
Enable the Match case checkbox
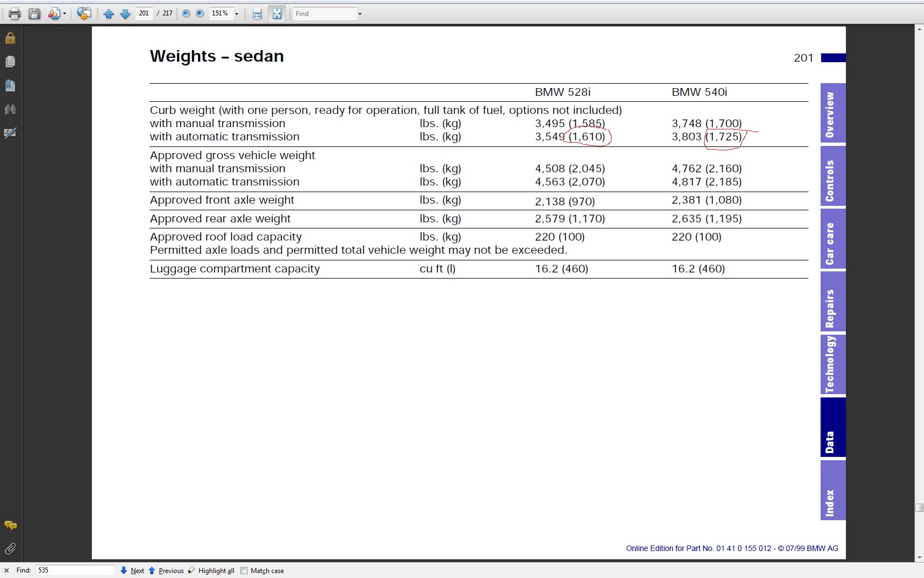pos(244,570)
